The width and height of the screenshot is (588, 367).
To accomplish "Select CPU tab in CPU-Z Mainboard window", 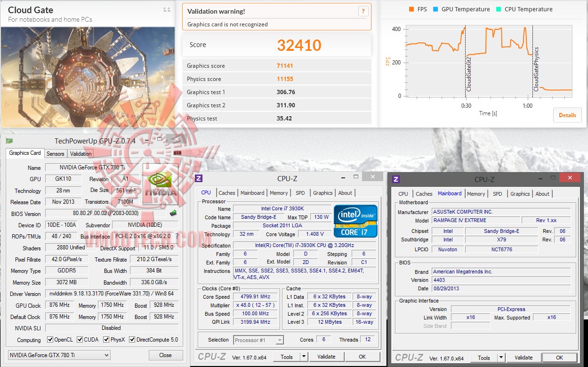I will [403, 194].
